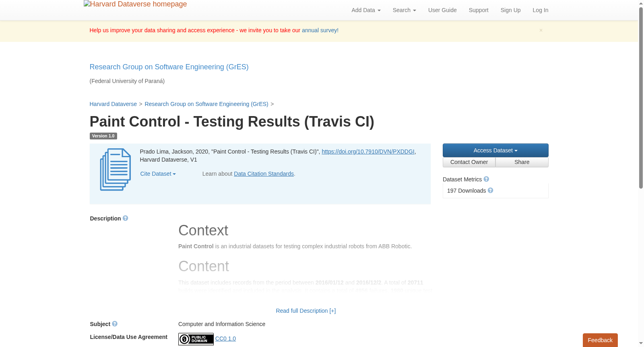644x347 pixels.
Task: Click the Computer and Information Science subject
Action: click(x=222, y=324)
